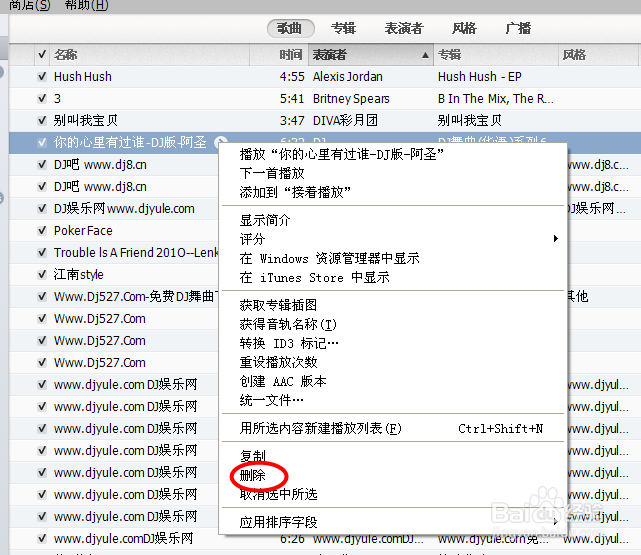Sort by the 专辑 column header
641x555 pixels.
[495, 54]
